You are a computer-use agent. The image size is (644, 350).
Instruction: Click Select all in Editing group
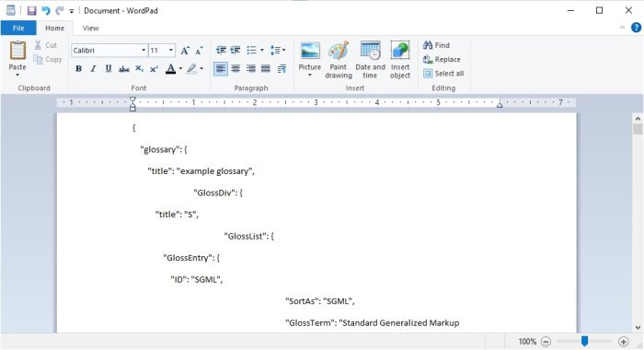[x=443, y=74]
